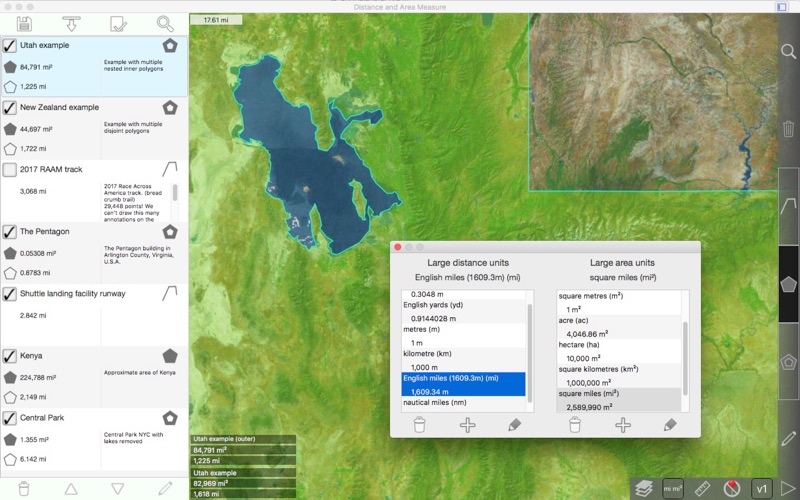800x500 pixels.
Task: Click the pencil edit icon below list
Action: pos(165,488)
